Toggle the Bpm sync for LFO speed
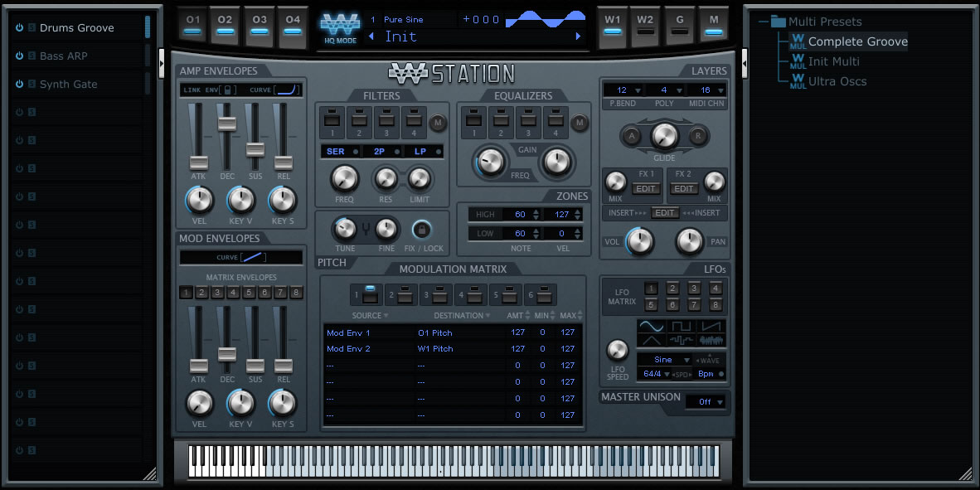 click(711, 374)
